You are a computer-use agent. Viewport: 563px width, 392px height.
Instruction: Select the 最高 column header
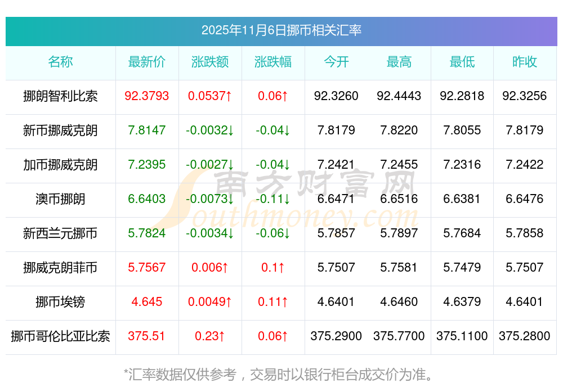399,62
